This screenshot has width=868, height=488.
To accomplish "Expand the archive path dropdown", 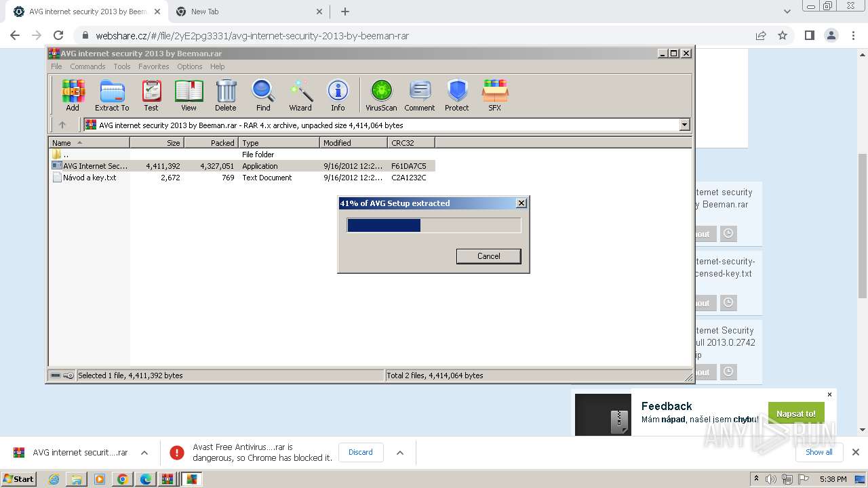I will [684, 125].
